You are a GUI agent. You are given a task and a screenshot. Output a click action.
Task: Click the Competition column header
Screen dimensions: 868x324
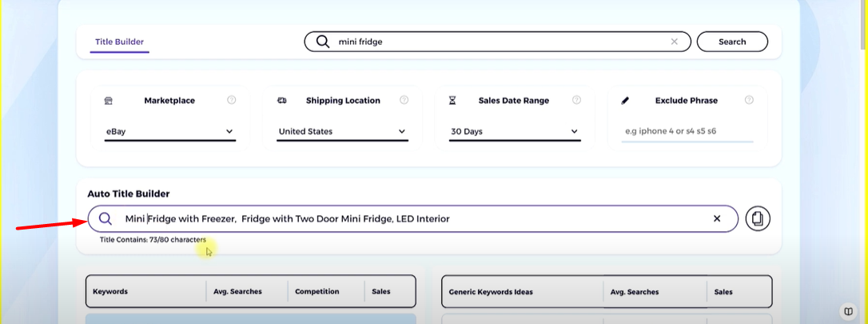[x=317, y=292]
